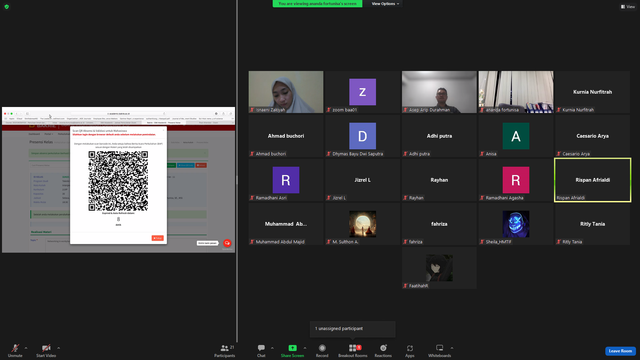Click Dhymas Bayu Dwi Saputra's D avatar
The image size is (640, 360).
tap(362, 136)
